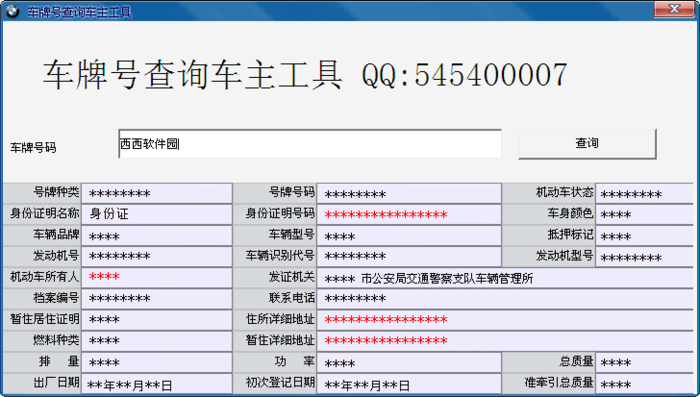Click the 准牵引总质量 value field
Screen dimensions: 700x397
coord(644,383)
